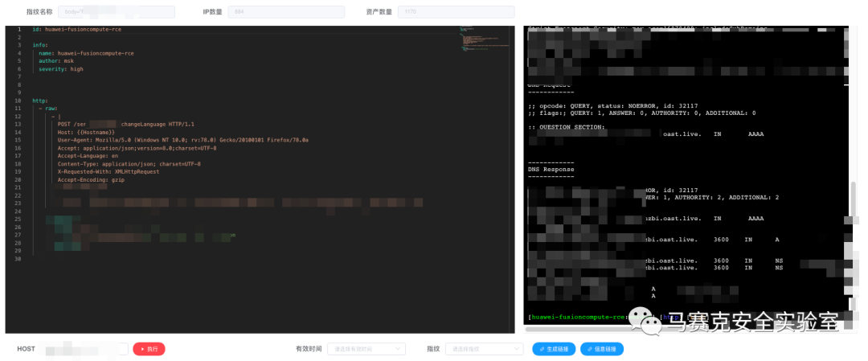868x361 pixels.
Task: Click the code editor minimap preview
Action: (x=485, y=40)
